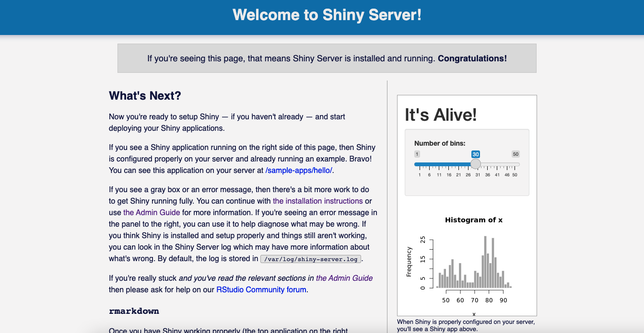
Task: Click the /var/log/shiny-server.log code text
Action: 310,259
